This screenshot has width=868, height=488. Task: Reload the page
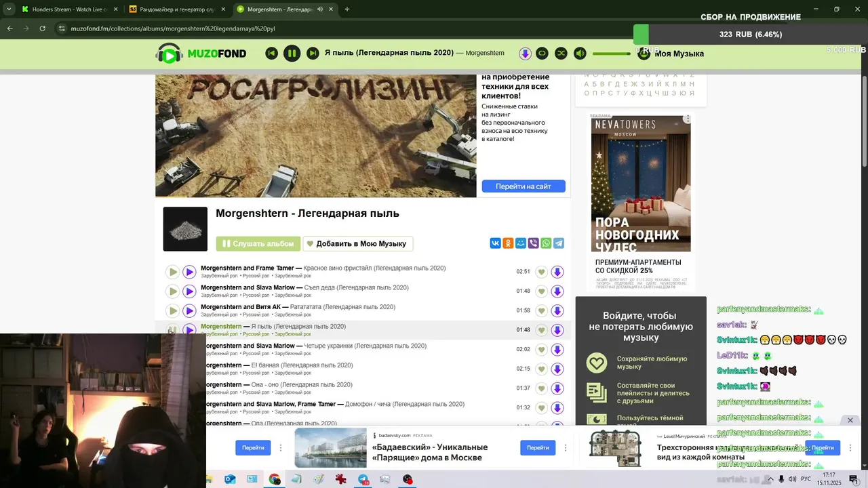point(42,28)
